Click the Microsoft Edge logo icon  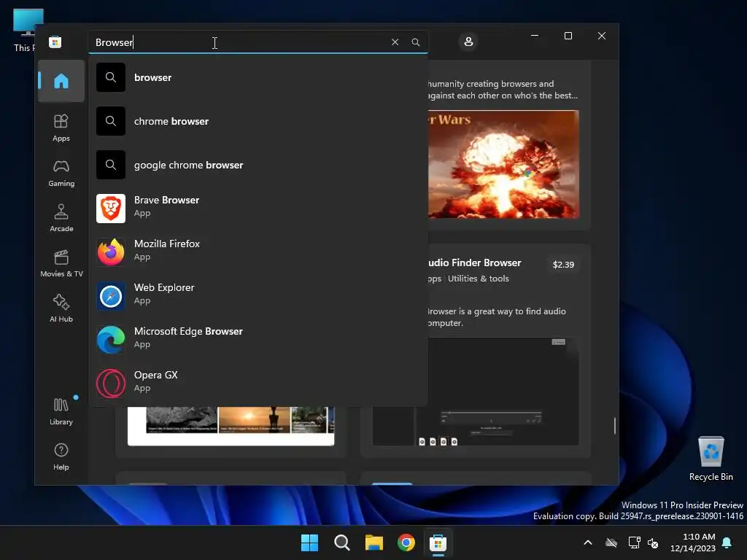click(x=111, y=340)
